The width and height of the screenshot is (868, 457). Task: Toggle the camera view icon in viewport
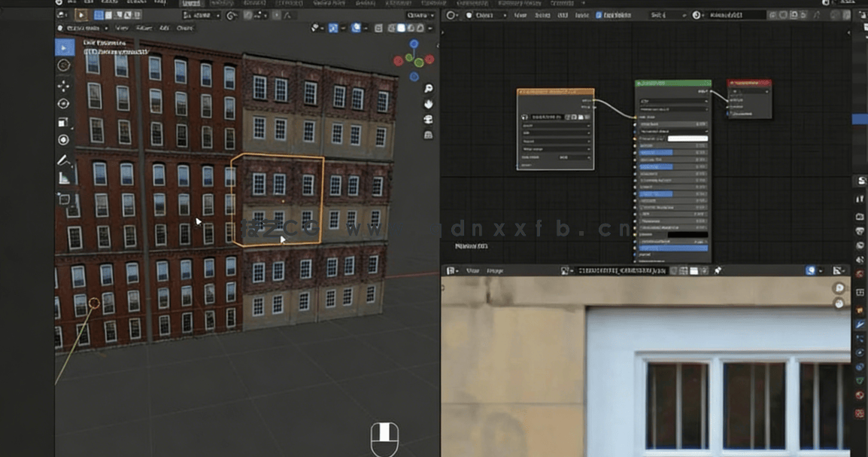pyautogui.click(x=427, y=120)
